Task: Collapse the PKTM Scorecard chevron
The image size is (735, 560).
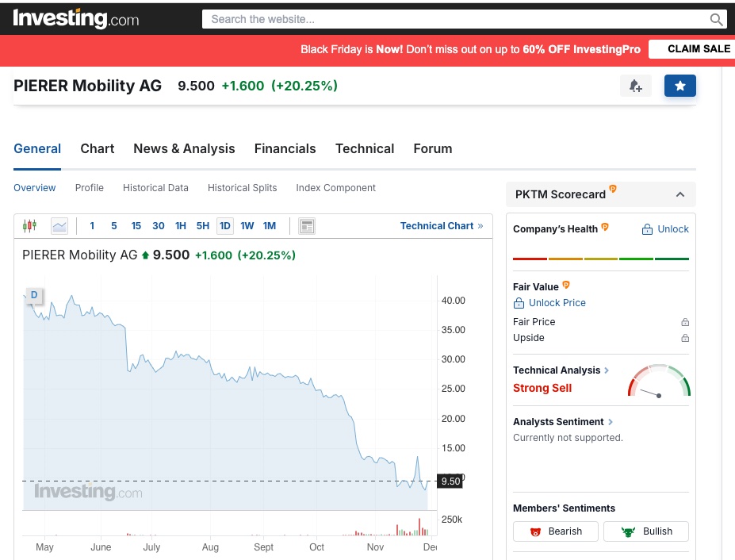Action: pyautogui.click(x=680, y=194)
